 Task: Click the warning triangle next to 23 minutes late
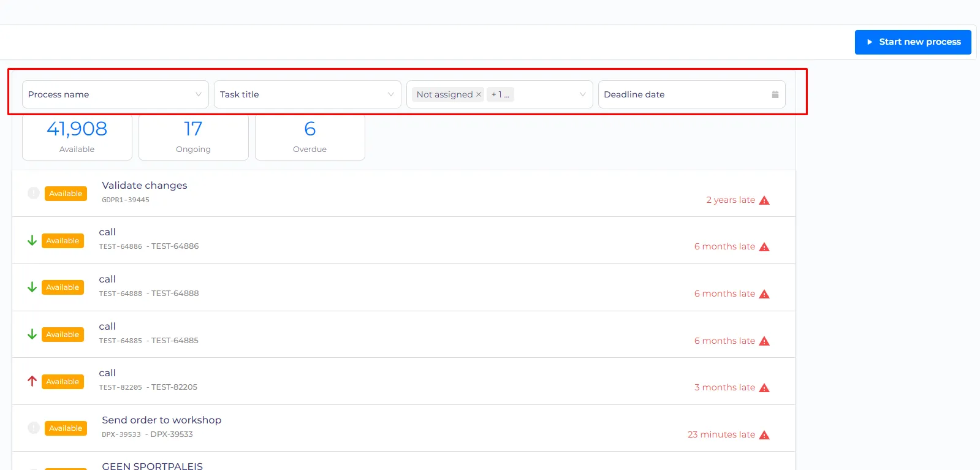764,435
